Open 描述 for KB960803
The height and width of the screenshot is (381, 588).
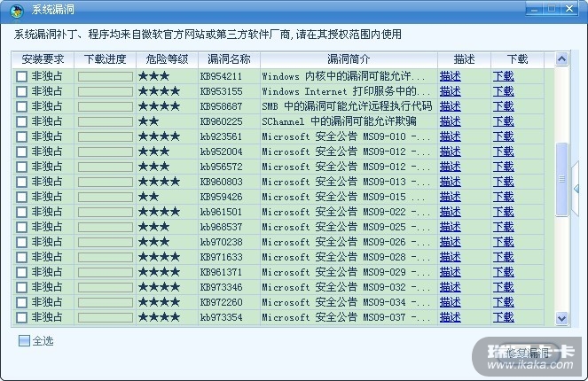[450, 182]
